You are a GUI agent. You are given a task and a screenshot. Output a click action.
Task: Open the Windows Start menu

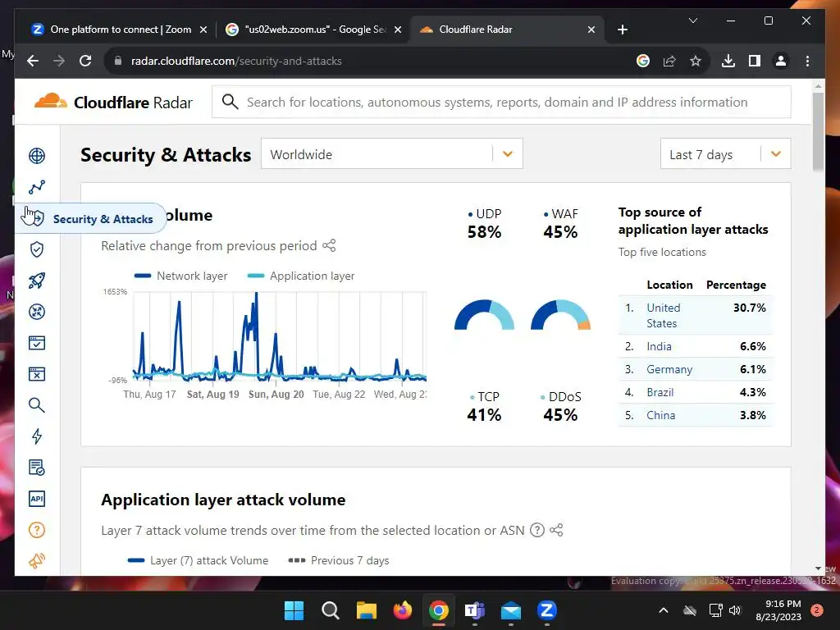pyautogui.click(x=294, y=610)
